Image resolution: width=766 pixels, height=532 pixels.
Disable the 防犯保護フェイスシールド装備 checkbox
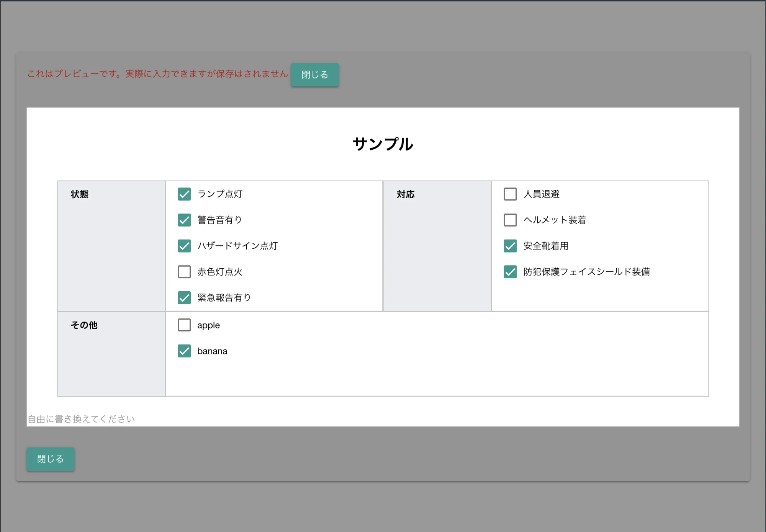pyautogui.click(x=510, y=272)
